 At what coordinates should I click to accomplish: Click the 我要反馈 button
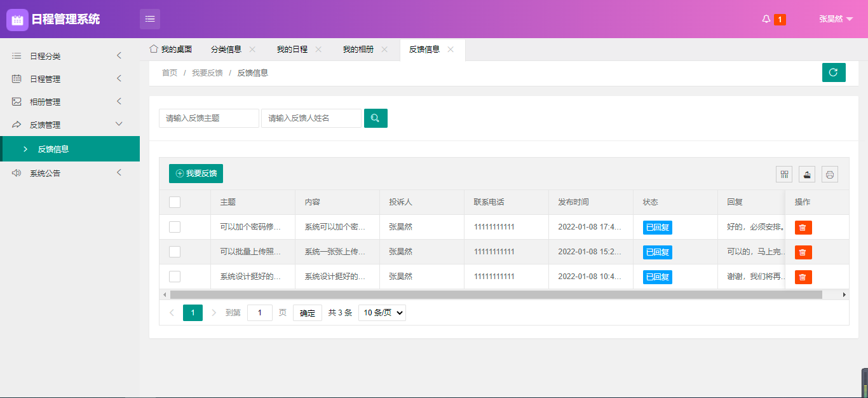(x=196, y=174)
